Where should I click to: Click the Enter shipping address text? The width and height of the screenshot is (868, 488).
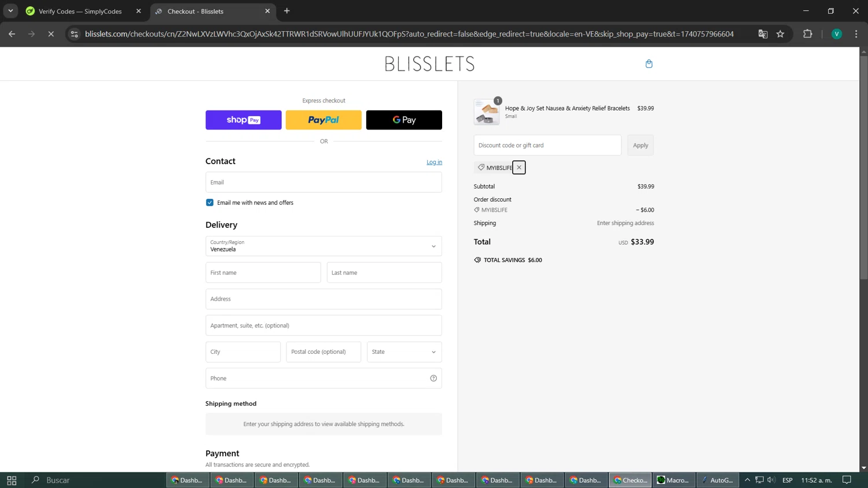[626, 223]
